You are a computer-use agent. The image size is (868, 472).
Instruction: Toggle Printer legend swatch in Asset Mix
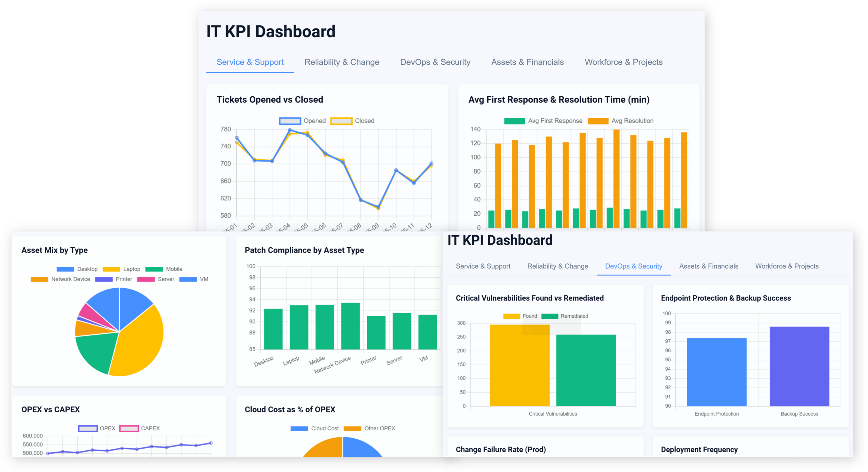(104, 279)
